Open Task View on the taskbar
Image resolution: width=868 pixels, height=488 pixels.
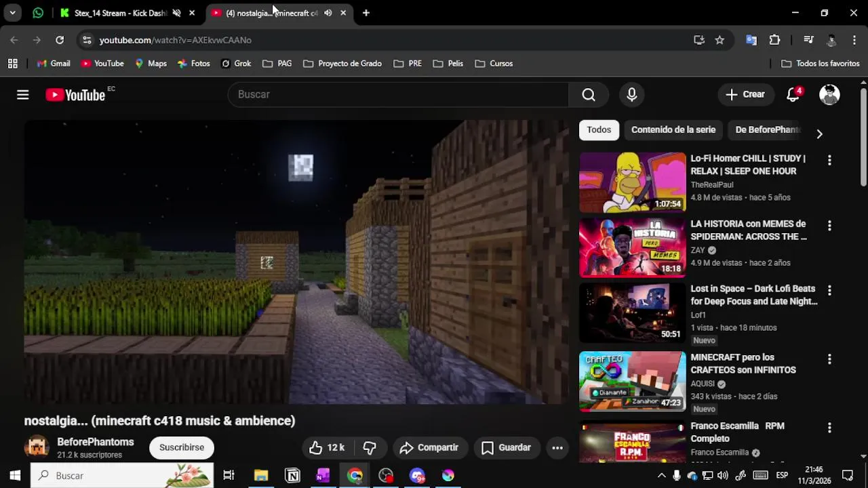(229, 476)
